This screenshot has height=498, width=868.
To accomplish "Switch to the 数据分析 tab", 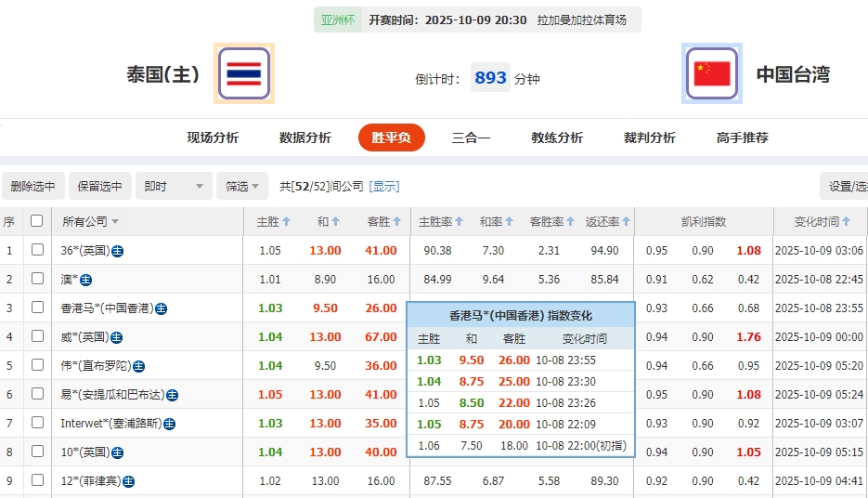I will tap(304, 138).
